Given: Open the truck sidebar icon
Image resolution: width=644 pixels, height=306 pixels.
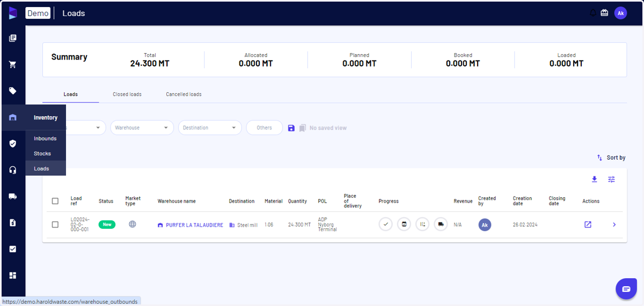Looking at the screenshot, I should (x=13, y=196).
